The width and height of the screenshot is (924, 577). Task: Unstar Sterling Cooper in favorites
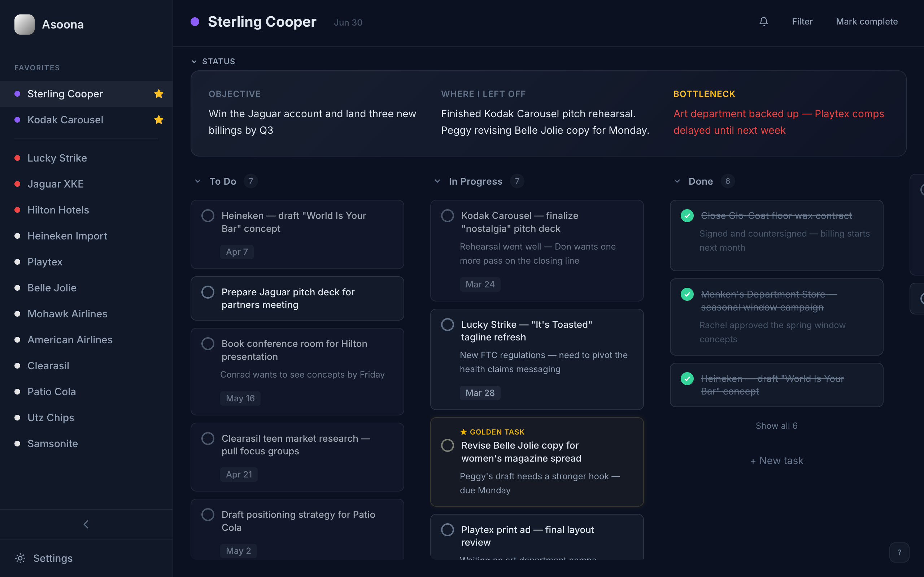click(159, 93)
